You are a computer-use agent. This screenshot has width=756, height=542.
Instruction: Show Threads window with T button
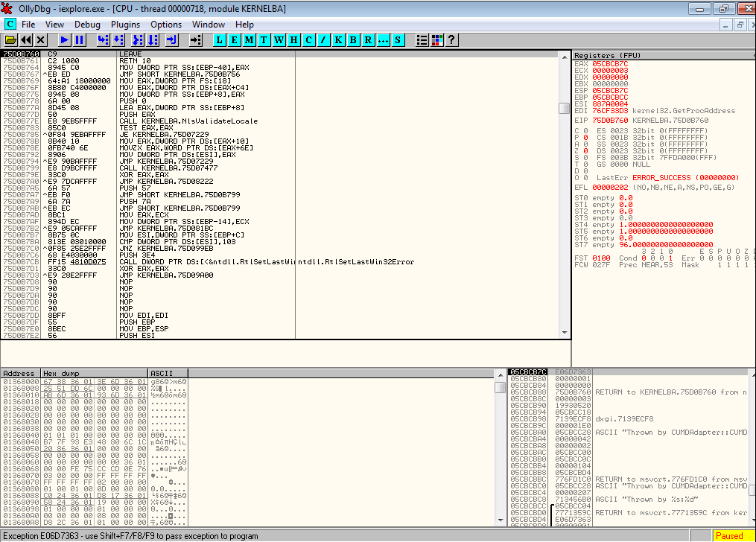point(264,40)
